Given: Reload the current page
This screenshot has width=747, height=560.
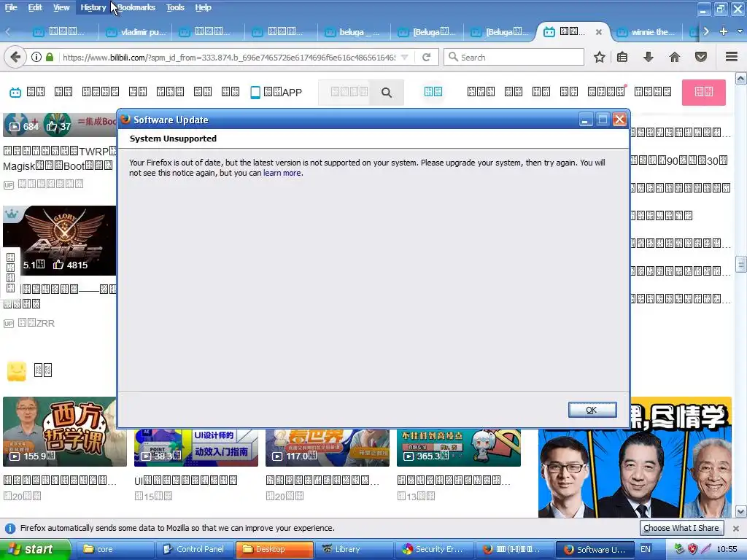Looking at the screenshot, I should point(426,57).
